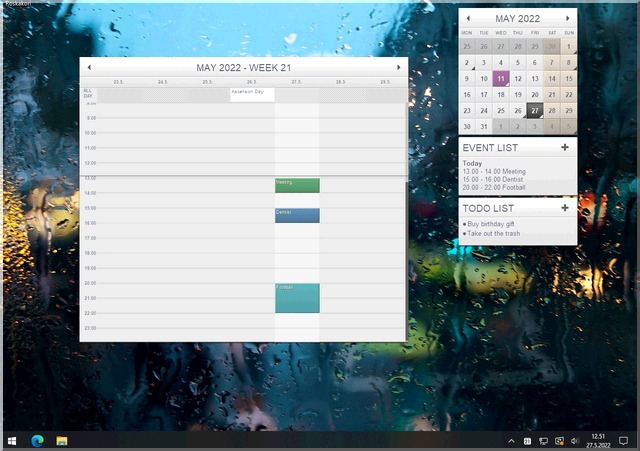Screen dimensions: 640x451
Task: Click the EVENT LIST header
Action: point(490,148)
